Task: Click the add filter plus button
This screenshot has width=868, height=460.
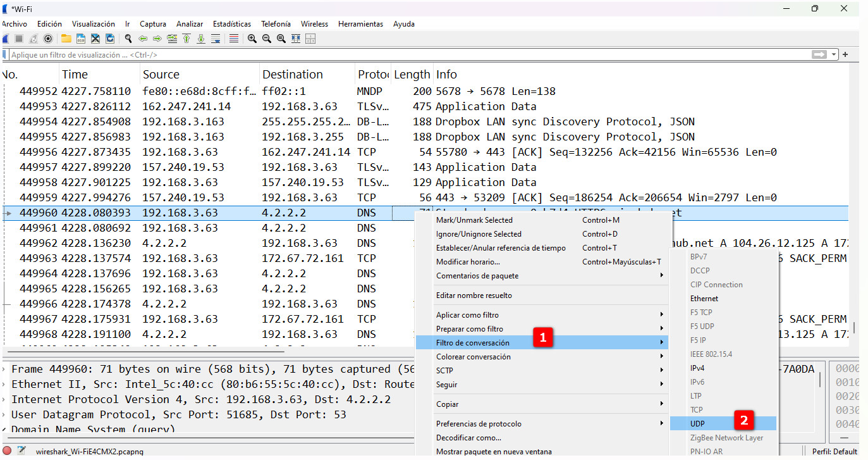Action: point(845,55)
